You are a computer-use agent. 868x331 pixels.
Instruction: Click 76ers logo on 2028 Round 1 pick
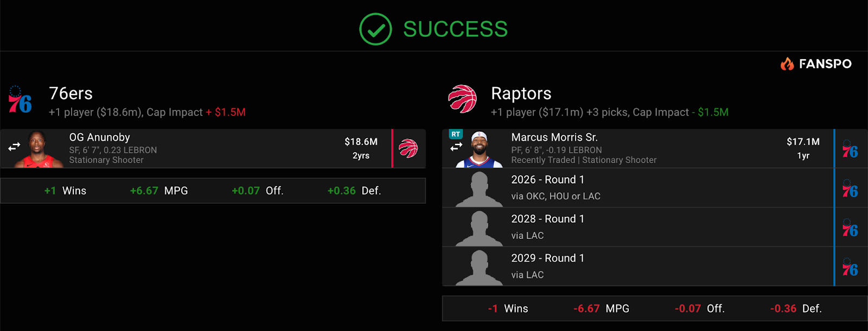pos(850,228)
